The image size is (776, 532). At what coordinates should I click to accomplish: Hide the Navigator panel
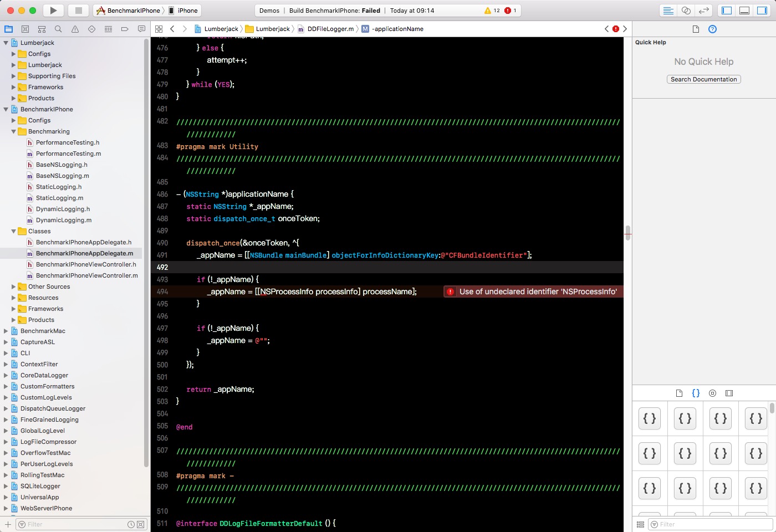726,10
